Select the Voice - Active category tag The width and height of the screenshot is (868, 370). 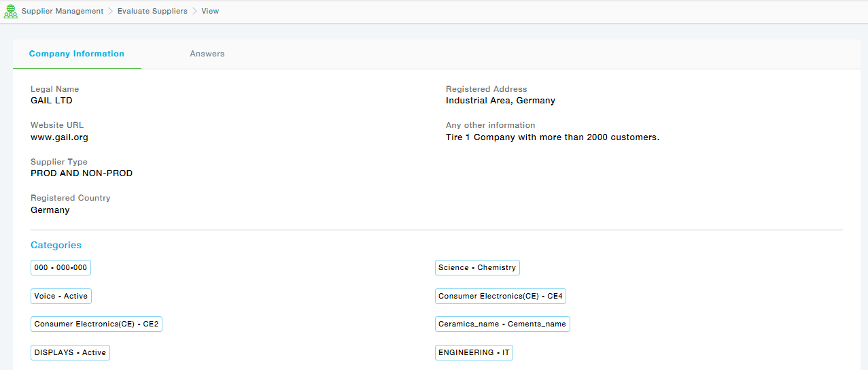[60, 297]
